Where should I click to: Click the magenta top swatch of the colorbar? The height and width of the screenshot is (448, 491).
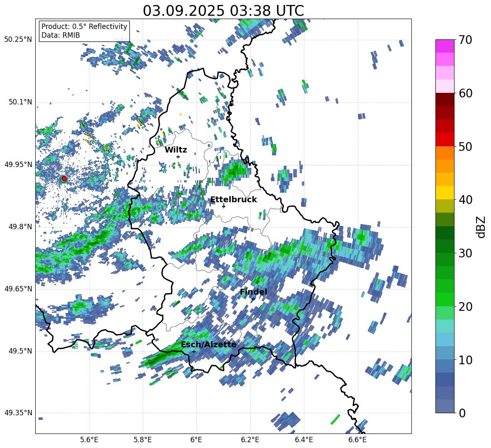[x=445, y=46]
